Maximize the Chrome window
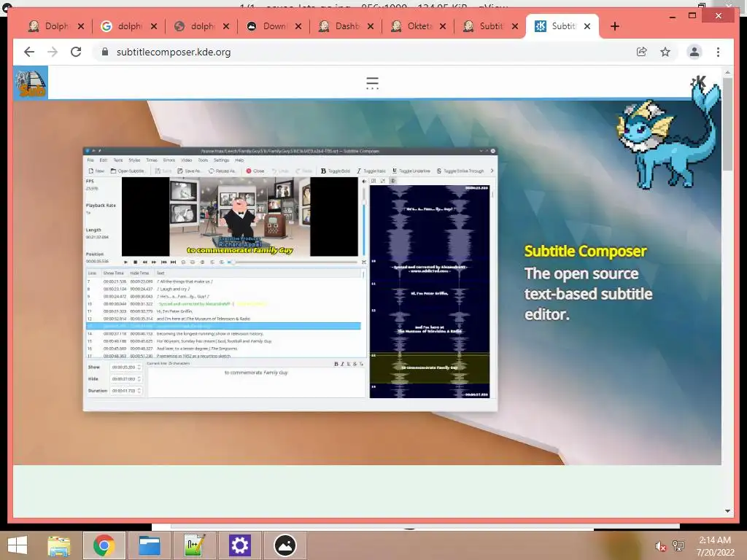This screenshot has width=747, height=560. (692, 16)
